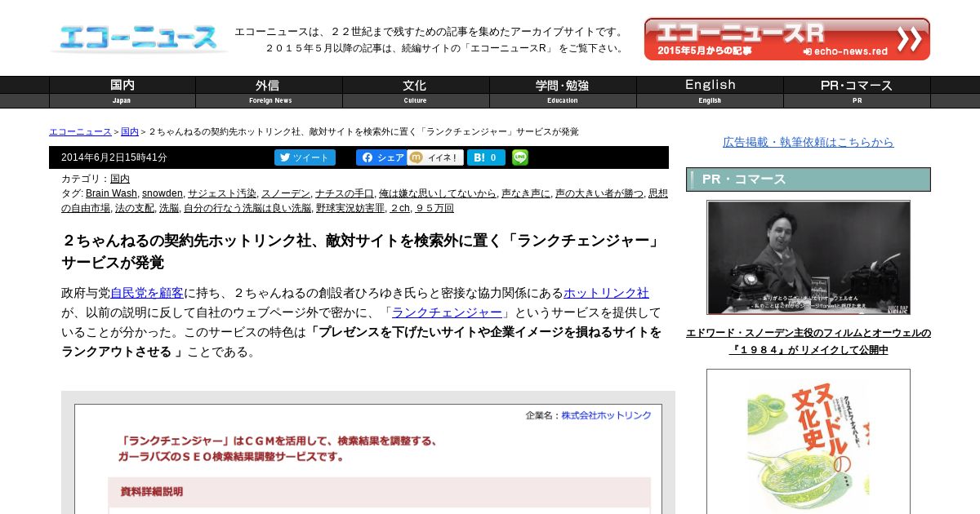Click the 国内 breadcrumb link
980x514 pixels.
(130, 131)
